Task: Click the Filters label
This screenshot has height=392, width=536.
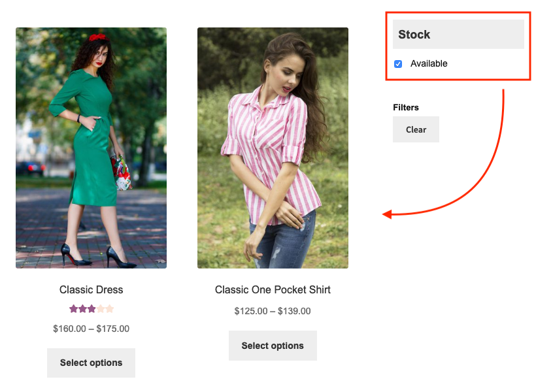Action: pyautogui.click(x=406, y=107)
